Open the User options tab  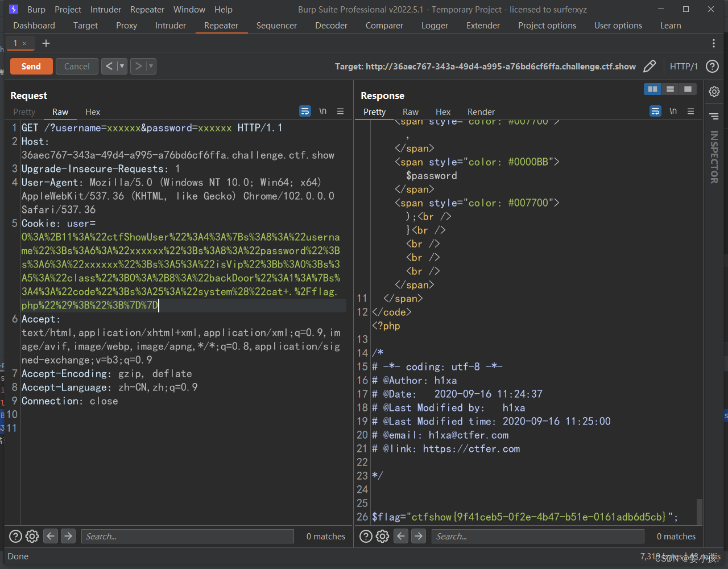pos(618,26)
